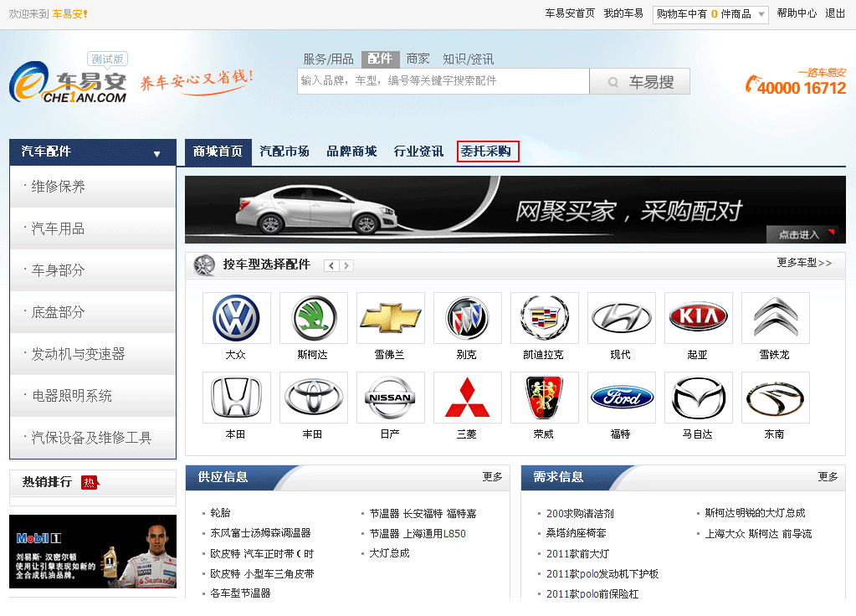
Task: Open the 行业资讯 navigation tab
Action: (418, 151)
